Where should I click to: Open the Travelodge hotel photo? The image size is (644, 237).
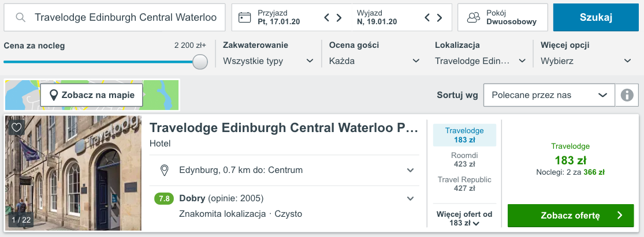[73, 173]
